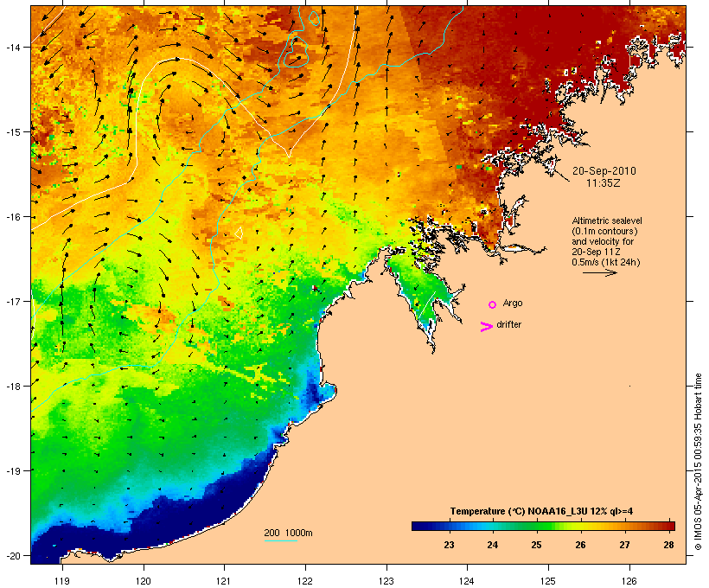Click the magenta drifter arrowhead symbol
The width and height of the screenshot is (709, 588).
(x=487, y=327)
